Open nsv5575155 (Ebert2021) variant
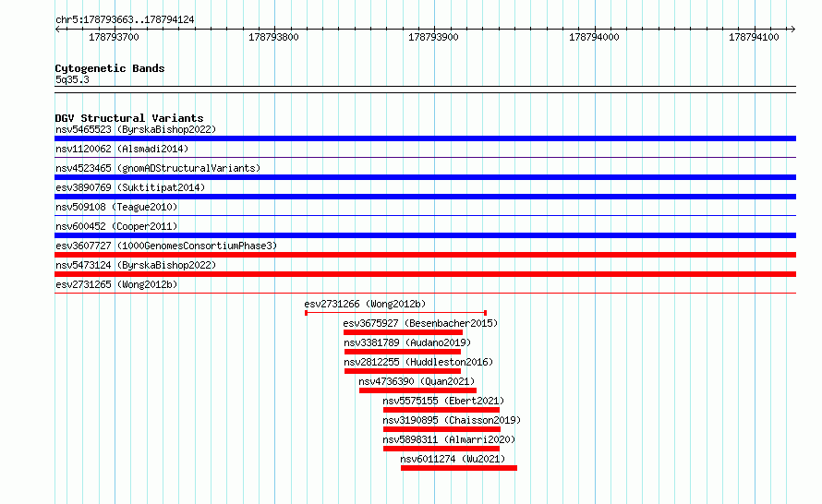822x504 pixels. [x=443, y=401]
